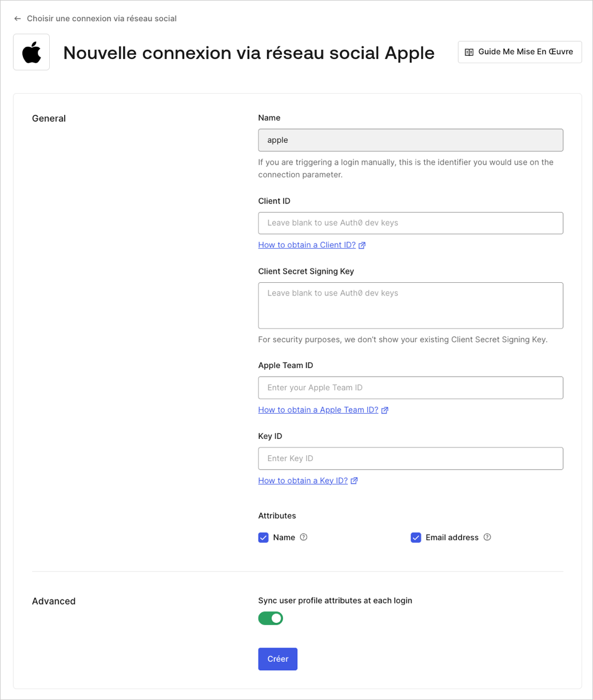Click the Key ID label
Viewport: 593px width, 700px height.
click(270, 437)
